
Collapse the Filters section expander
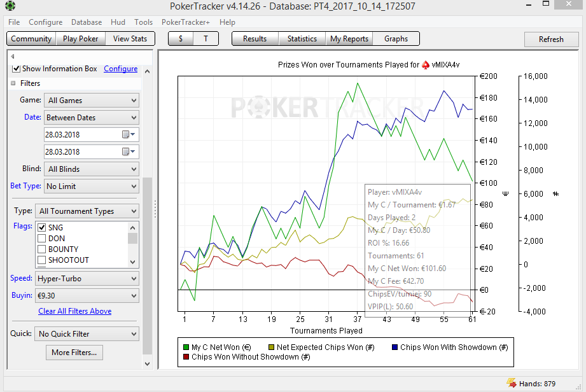pyautogui.click(x=13, y=83)
